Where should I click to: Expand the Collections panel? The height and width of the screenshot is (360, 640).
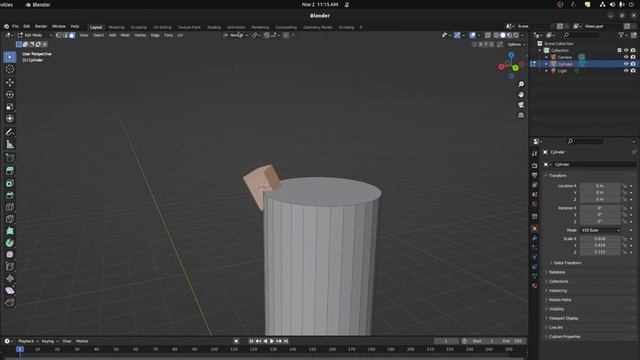click(558, 282)
